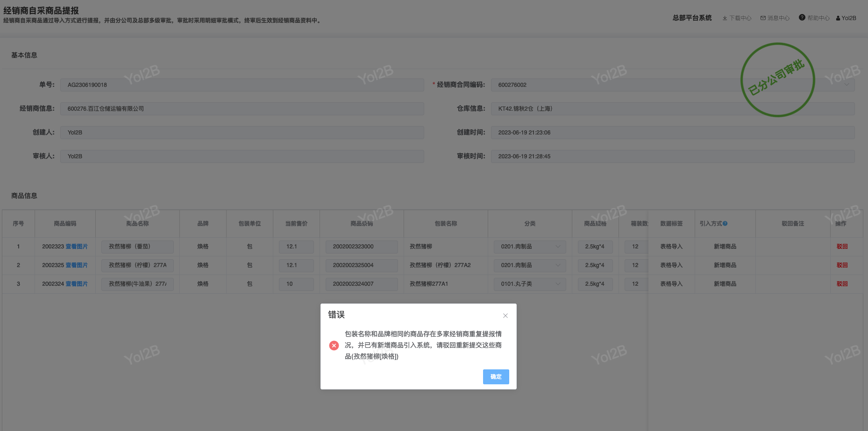Click the 基本信息 section heading
Screen dimensions: 868x431
[24, 55]
